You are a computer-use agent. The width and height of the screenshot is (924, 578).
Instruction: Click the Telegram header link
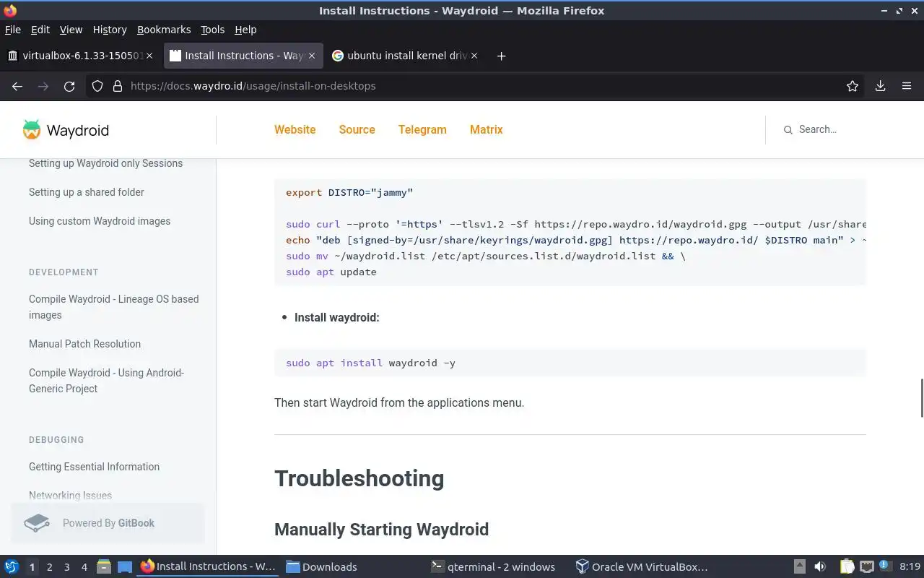(x=422, y=130)
